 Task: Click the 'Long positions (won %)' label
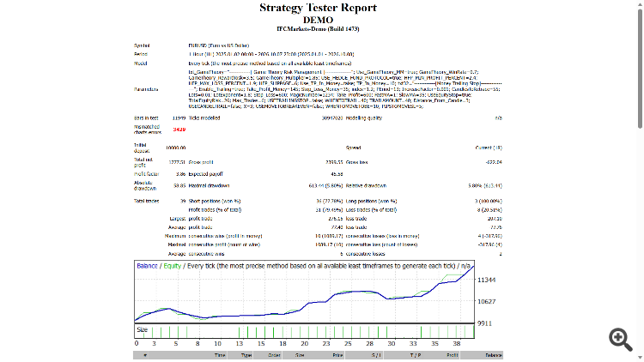pos(371,201)
